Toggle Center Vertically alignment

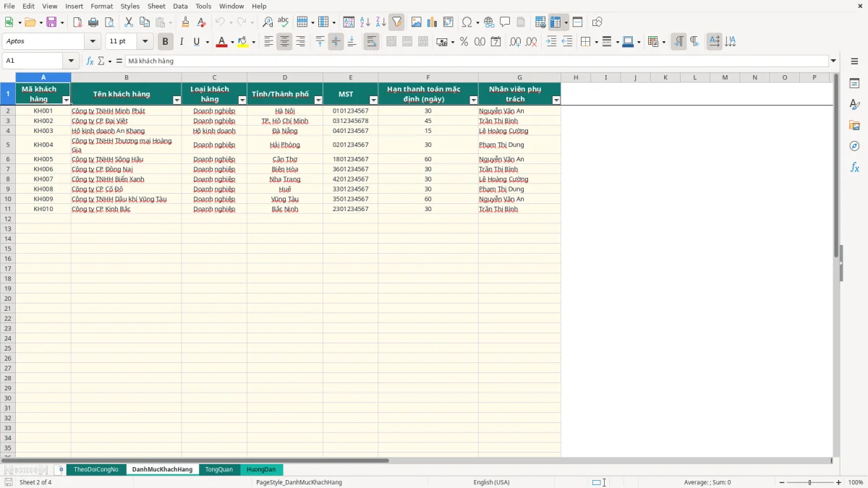click(336, 42)
